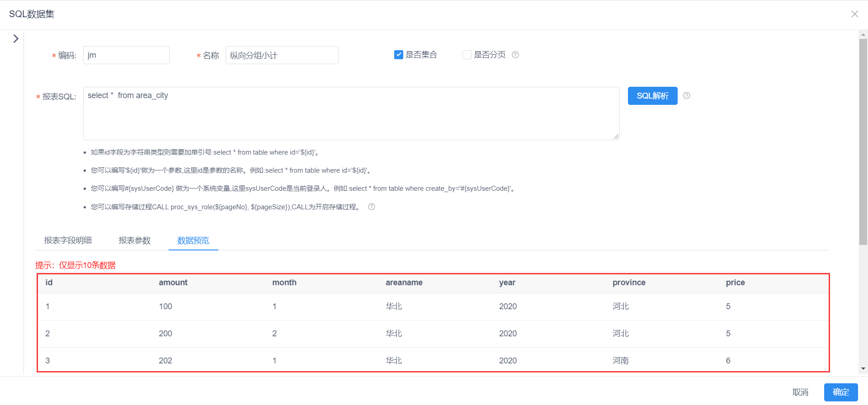The image size is (868, 405).
Task: Click the province column header
Action: 629,283
